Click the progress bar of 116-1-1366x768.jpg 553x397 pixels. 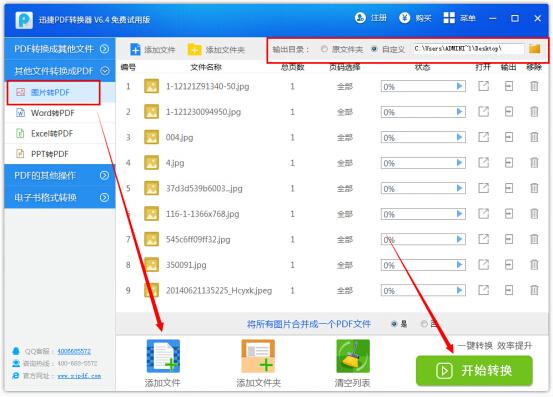(x=423, y=214)
